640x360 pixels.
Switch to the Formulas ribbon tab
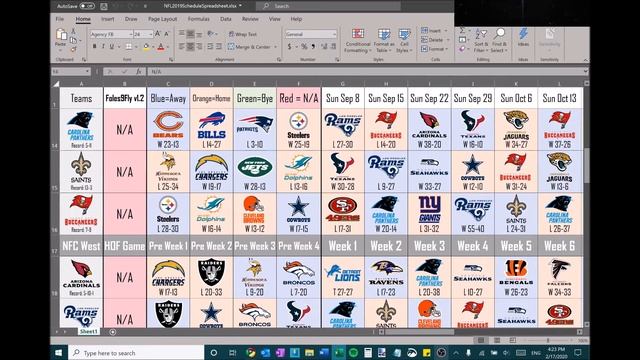pos(199,19)
